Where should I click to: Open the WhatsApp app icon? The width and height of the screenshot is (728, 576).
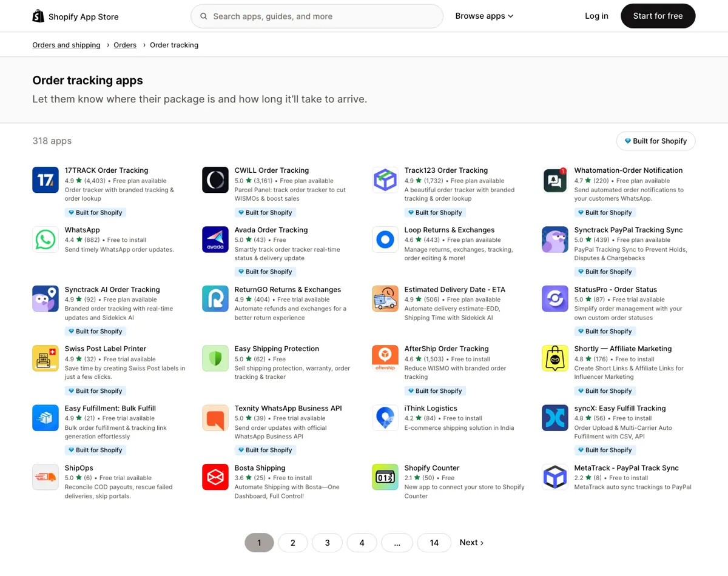(x=45, y=239)
